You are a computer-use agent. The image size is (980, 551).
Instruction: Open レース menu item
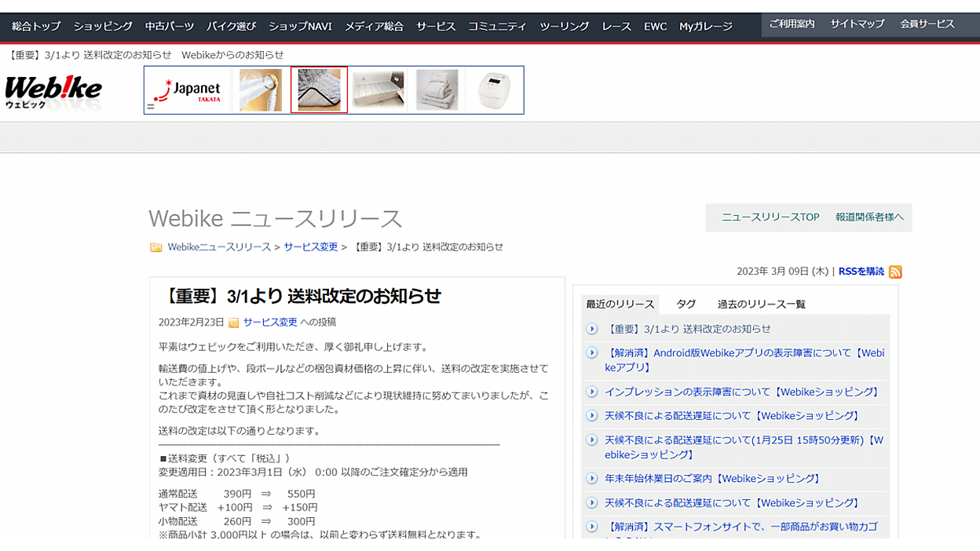[x=616, y=26]
